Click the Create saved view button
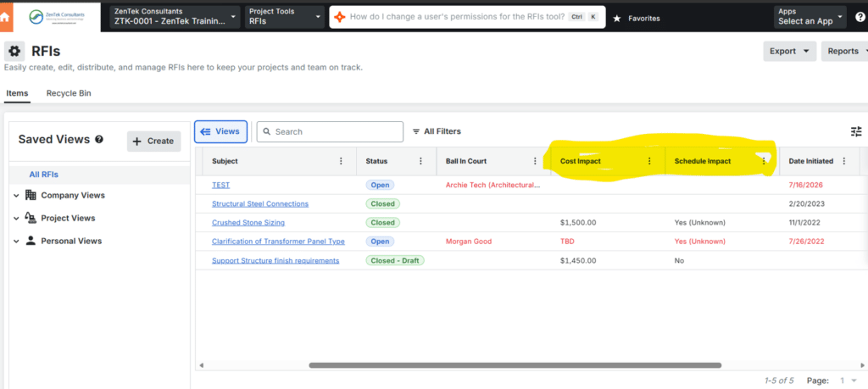The image size is (868, 389). coord(154,141)
